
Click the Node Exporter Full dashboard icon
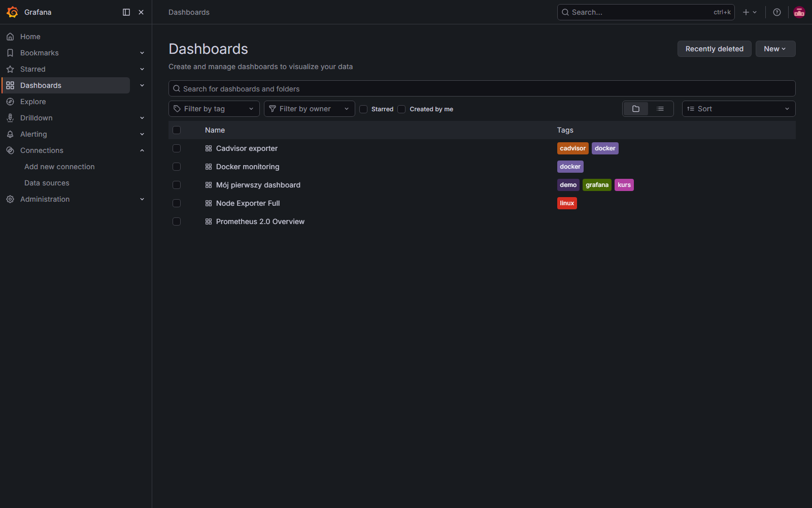209,203
